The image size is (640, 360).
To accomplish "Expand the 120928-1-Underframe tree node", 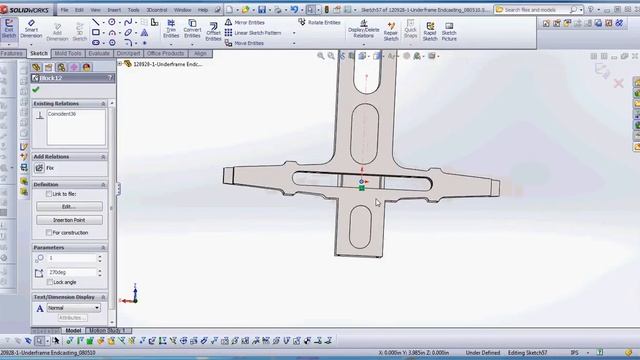I will [x=120, y=64].
